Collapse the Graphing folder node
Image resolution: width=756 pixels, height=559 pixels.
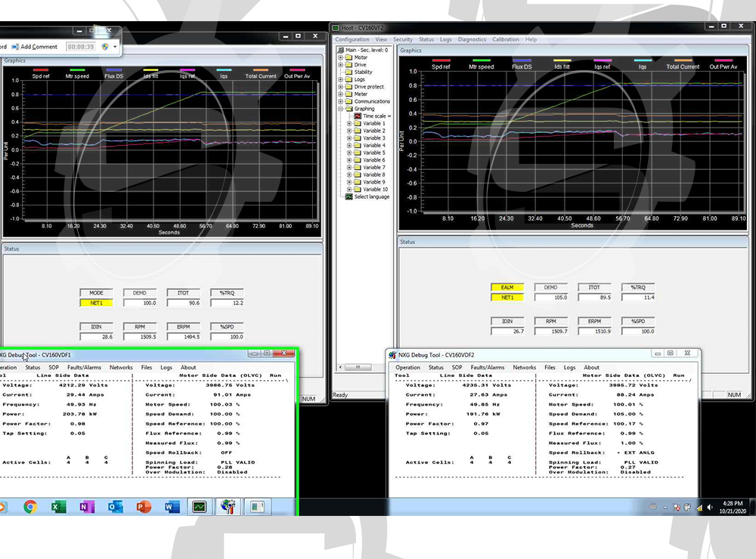(341, 109)
